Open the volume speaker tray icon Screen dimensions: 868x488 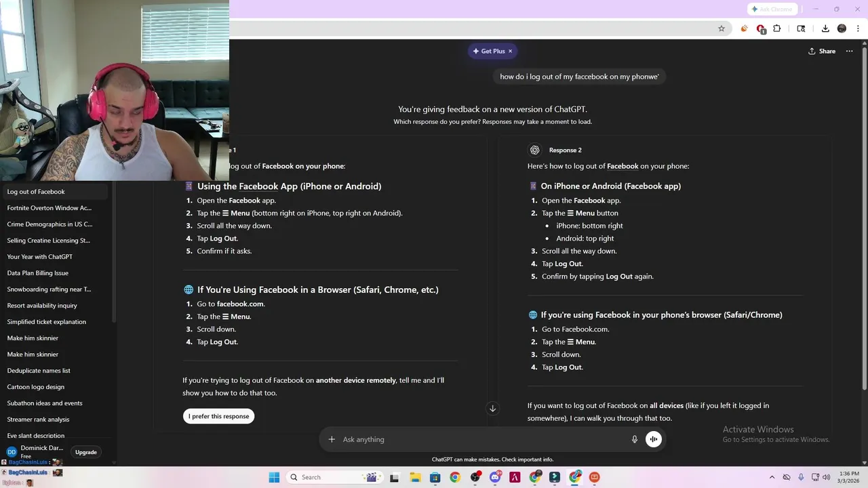(x=827, y=477)
